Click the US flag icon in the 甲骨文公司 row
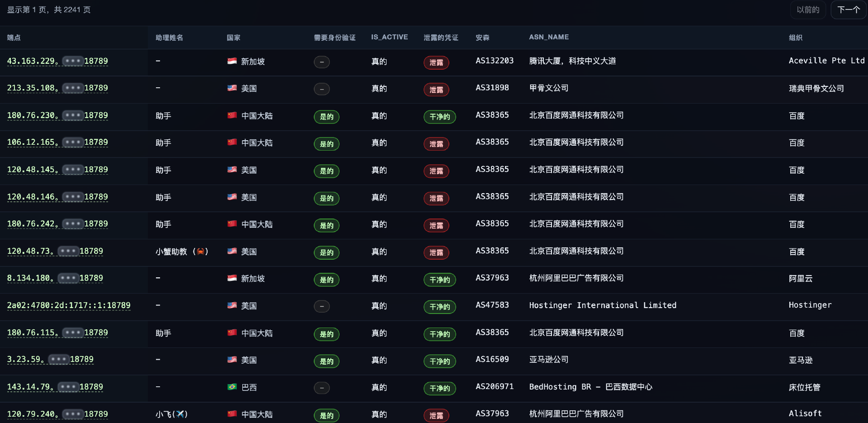Viewport: 868px width, 423px height. pos(232,89)
